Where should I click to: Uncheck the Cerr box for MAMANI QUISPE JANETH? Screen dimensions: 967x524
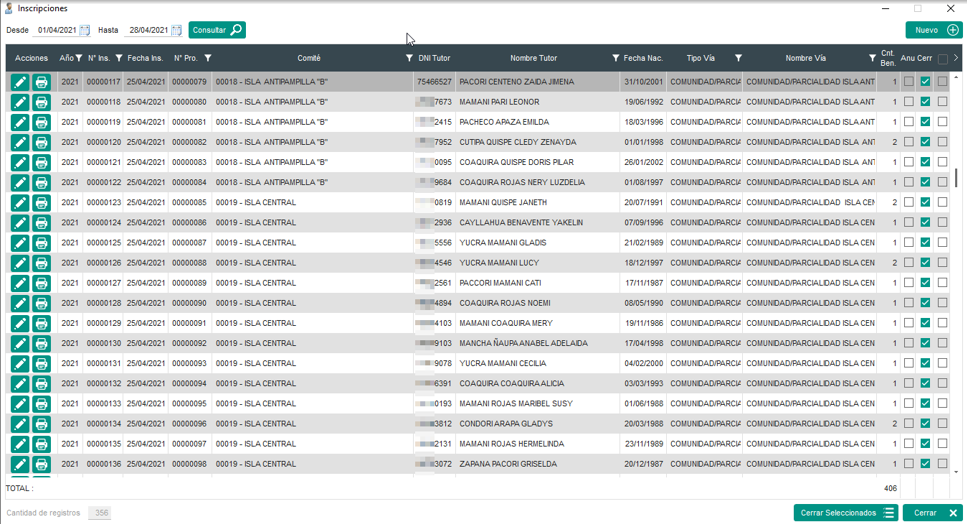click(925, 203)
